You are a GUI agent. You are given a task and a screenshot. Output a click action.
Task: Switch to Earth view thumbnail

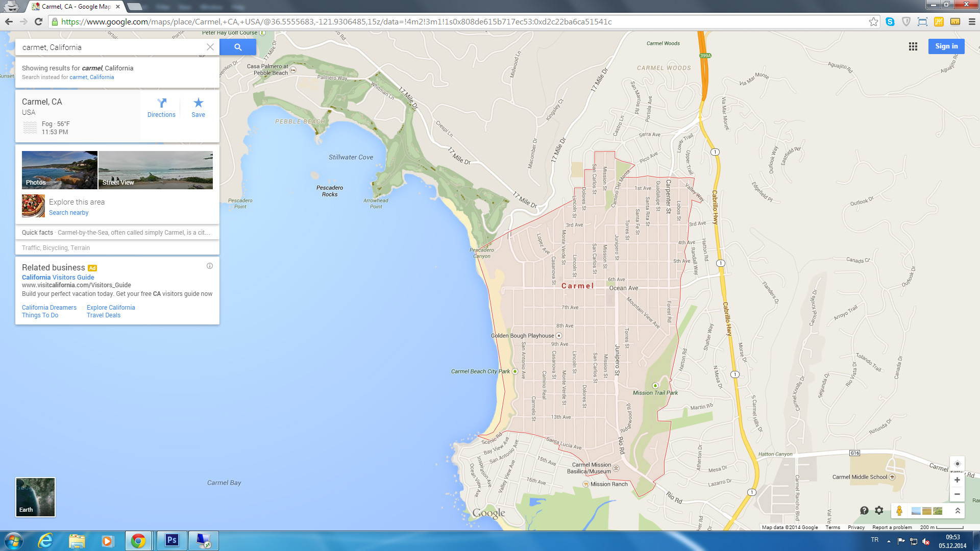point(35,497)
